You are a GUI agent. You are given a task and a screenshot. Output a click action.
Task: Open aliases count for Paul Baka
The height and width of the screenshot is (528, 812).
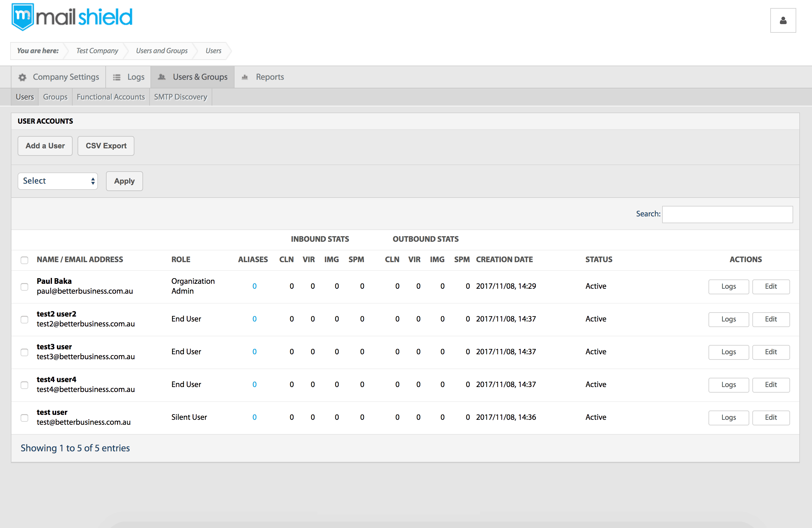(x=254, y=286)
